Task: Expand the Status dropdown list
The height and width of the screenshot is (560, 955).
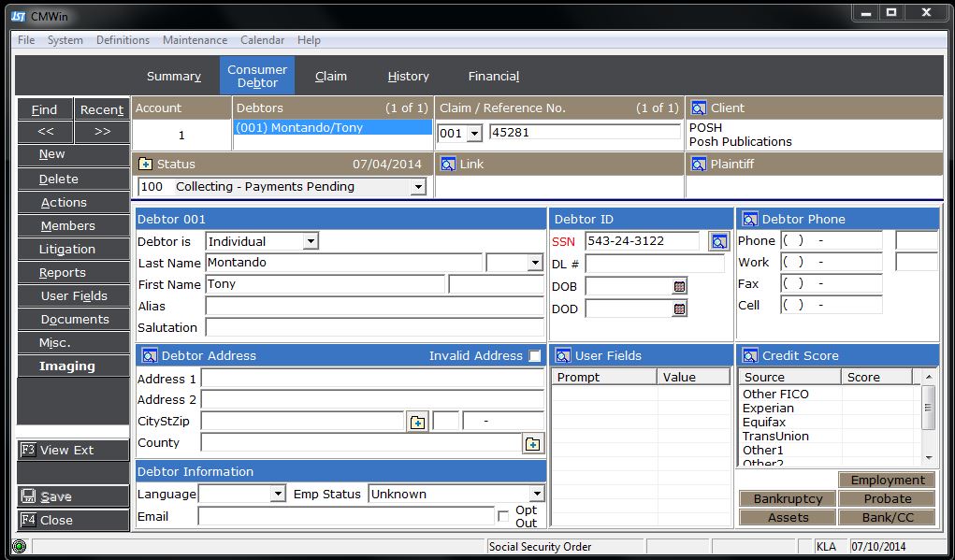Action: pyautogui.click(x=418, y=187)
